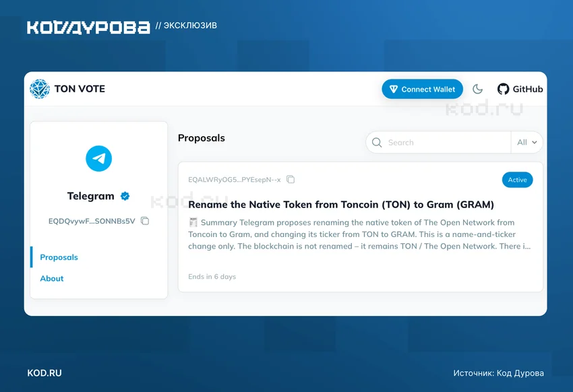Click the GitHub octocat icon
573x392 pixels.
[503, 89]
